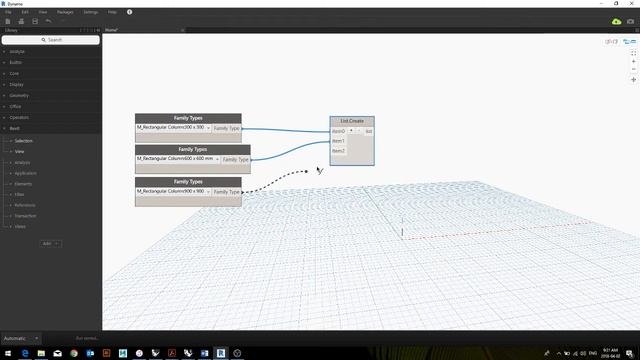Open the References subcategory under Revit
The image size is (640, 360).
(x=24, y=205)
